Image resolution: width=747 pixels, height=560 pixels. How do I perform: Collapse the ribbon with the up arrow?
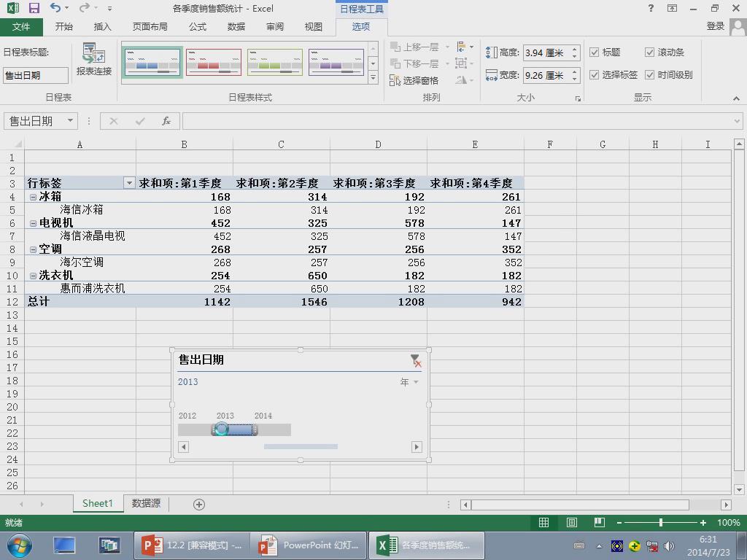point(736,98)
